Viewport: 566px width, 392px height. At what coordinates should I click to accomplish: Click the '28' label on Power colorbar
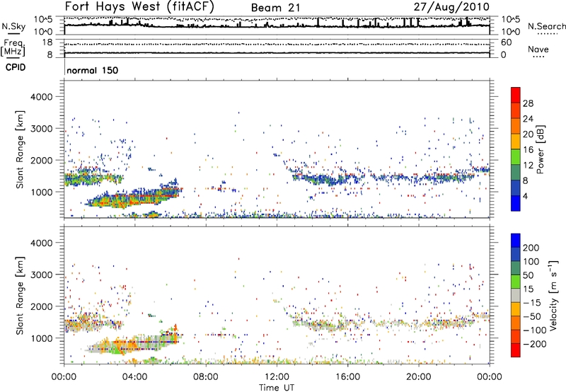[x=528, y=103]
